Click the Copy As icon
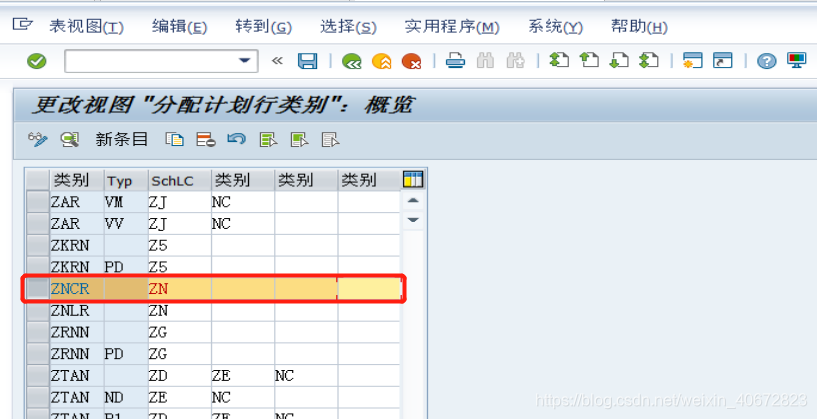This screenshot has width=817, height=419. 175,139
